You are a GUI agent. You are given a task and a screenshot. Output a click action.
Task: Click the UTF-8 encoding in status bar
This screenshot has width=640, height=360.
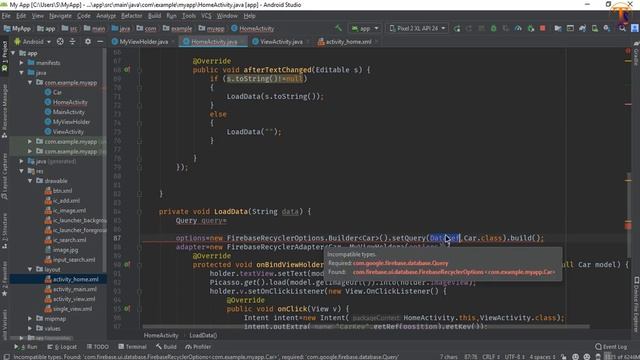tap(514, 357)
